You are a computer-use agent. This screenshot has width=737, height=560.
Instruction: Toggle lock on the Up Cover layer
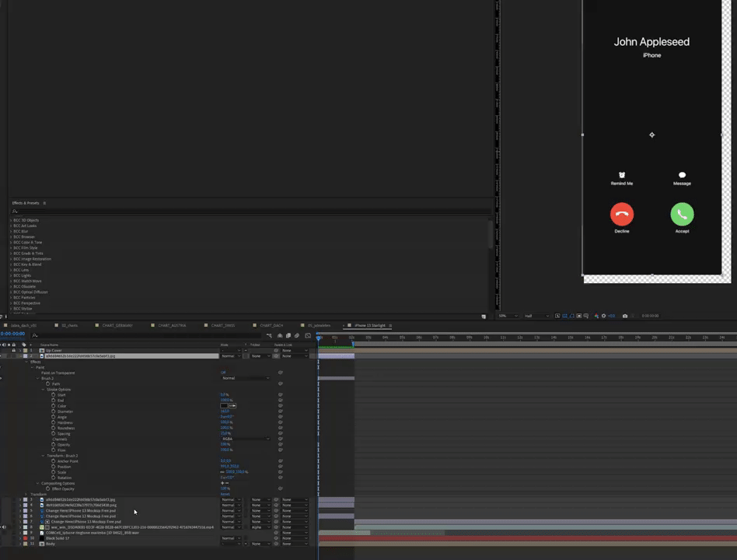click(x=14, y=350)
